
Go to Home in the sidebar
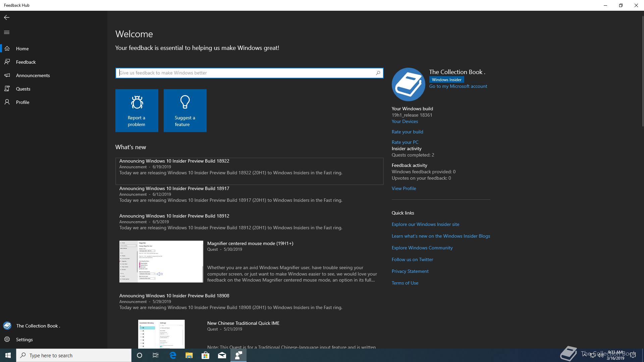[54, 49]
